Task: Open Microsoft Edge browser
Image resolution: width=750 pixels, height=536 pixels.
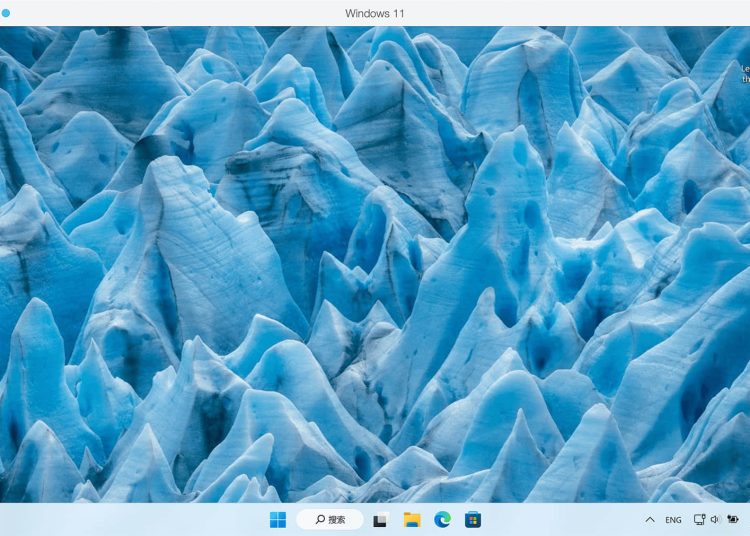Action: 442,519
